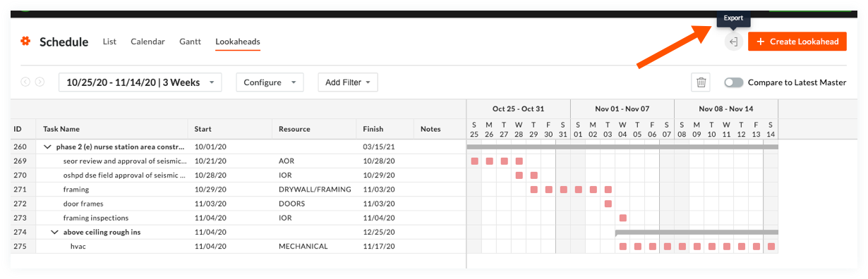The height and width of the screenshot is (279, 868).
Task: Switch to the Calendar tab
Action: (147, 42)
